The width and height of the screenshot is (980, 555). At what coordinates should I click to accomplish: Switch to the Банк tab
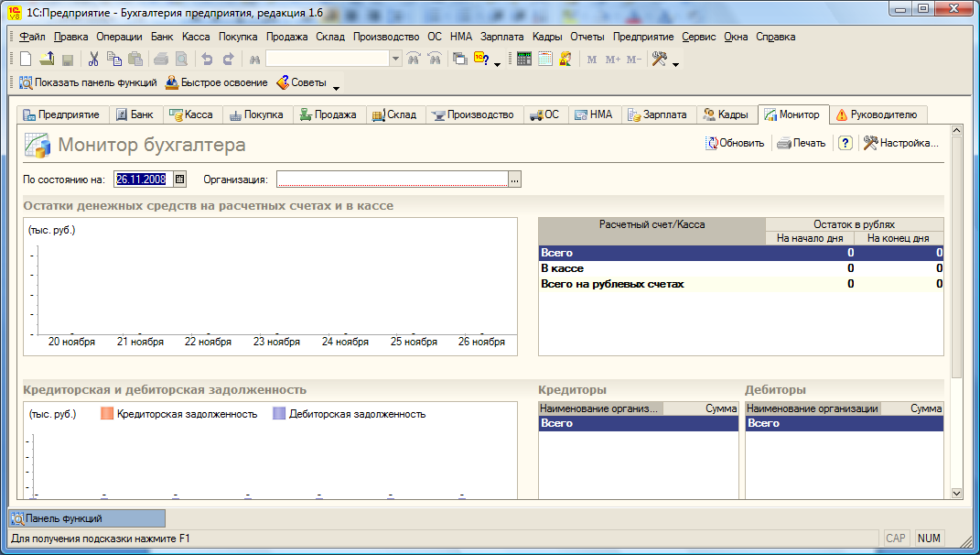tap(135, 114)
